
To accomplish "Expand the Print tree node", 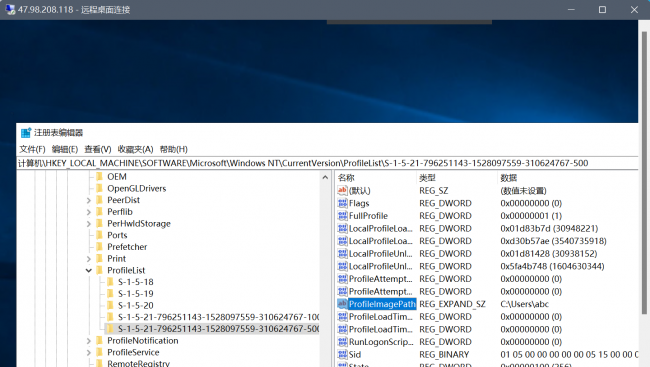I will point(89,259).
